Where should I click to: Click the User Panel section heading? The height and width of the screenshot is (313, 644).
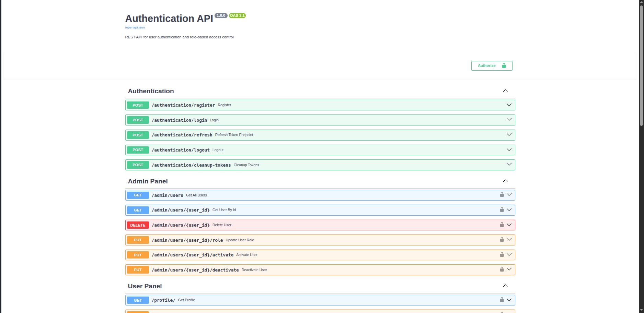(x=145, y=286)
